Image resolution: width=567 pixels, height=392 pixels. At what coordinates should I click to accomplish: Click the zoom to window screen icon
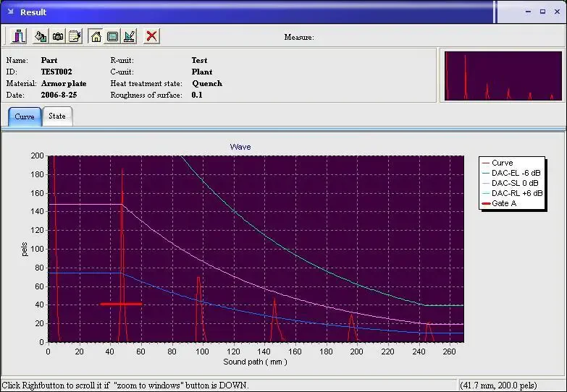(113, 36)
